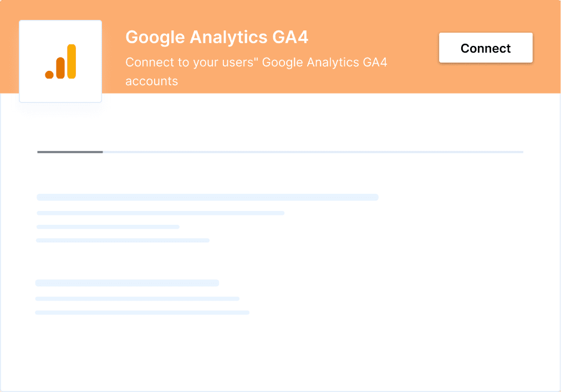Click the Connect button
Viewport: 561px width, 392px height.
click(486, 48)
